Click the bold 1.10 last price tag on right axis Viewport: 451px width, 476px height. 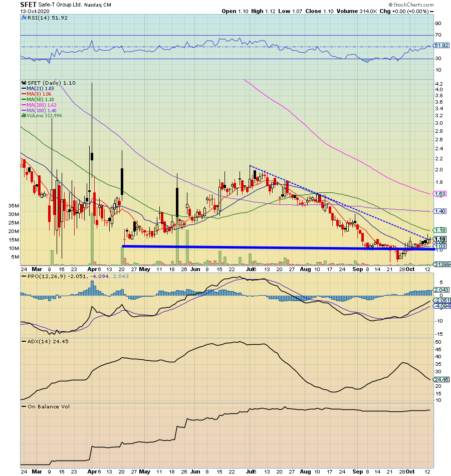point(440,239)
